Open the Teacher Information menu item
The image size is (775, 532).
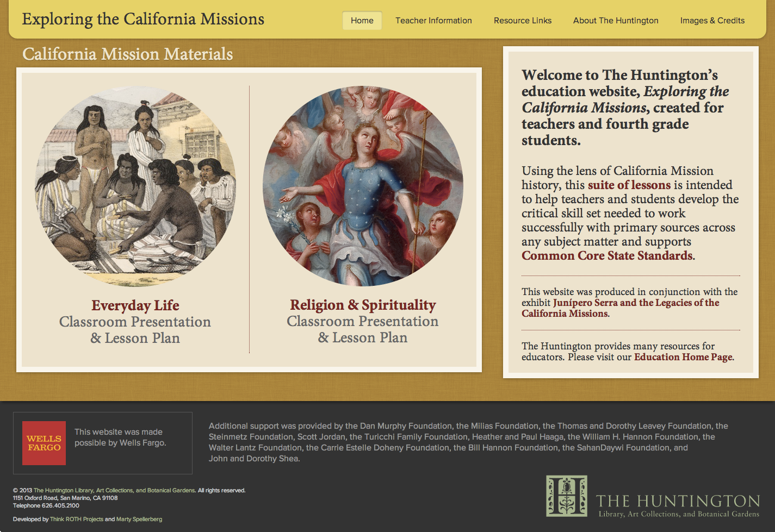[x=433, y=21]
